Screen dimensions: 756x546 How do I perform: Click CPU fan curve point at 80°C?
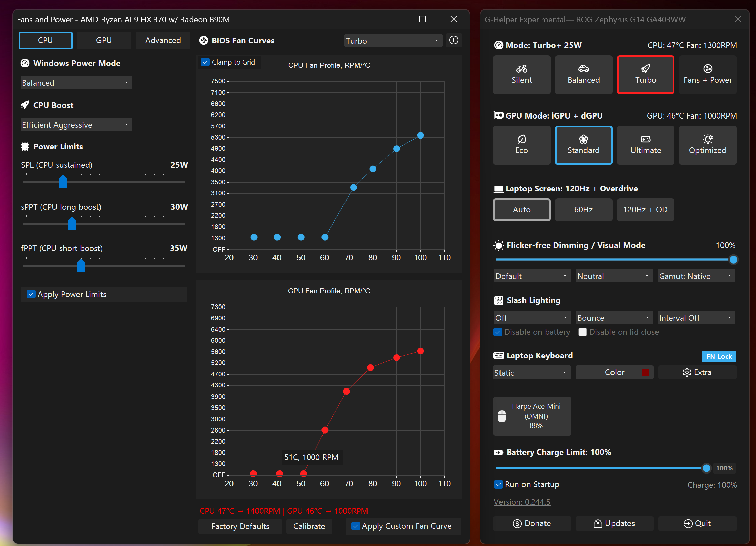coord(373,169)
